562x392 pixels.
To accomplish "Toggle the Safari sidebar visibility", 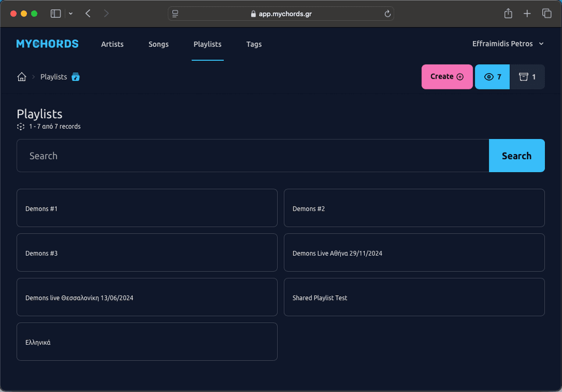I will coord(55,14).
